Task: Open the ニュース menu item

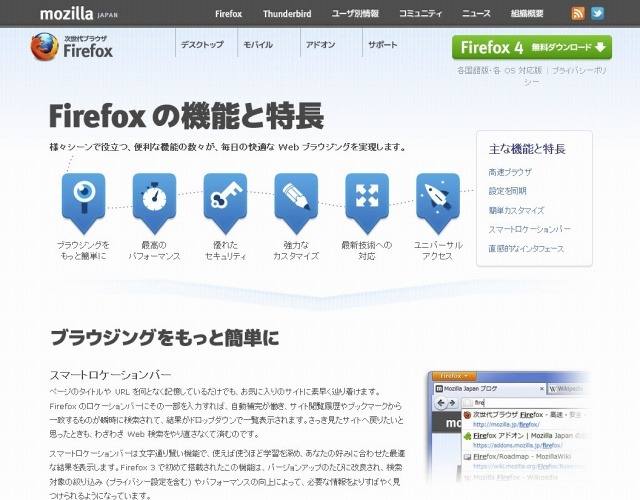Action: [x=476, y=13]
